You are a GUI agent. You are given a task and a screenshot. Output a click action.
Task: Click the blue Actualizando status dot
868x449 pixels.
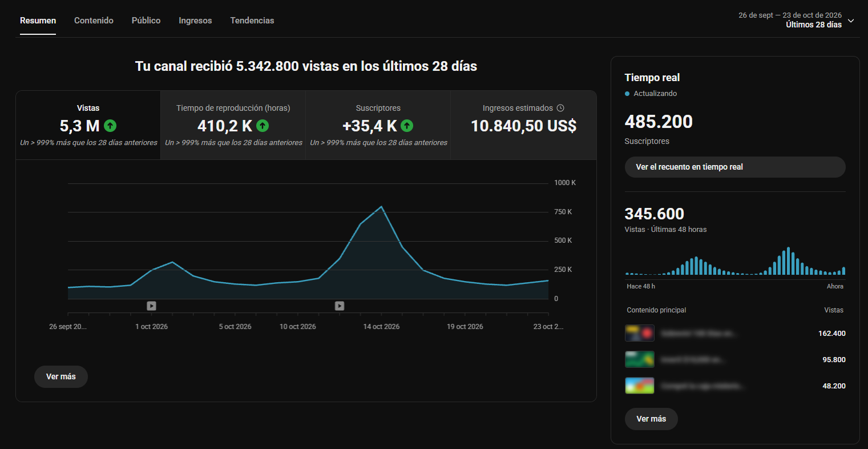(x=627, y=94)
